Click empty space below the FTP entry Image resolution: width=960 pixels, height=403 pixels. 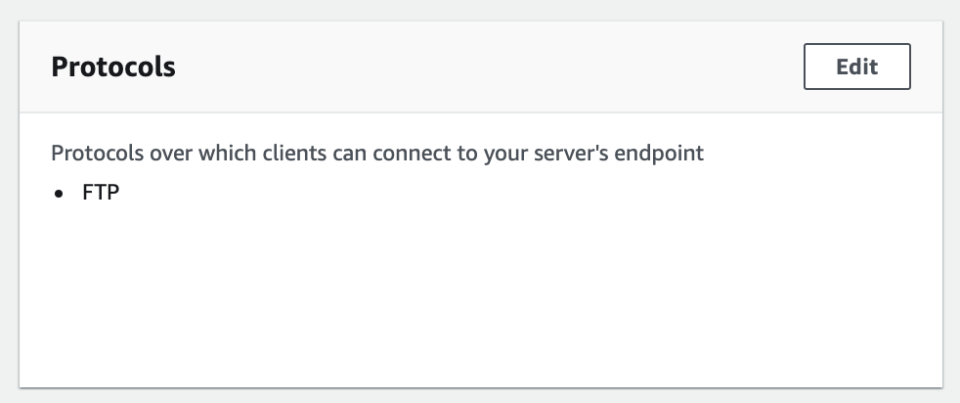pyautogui.click(x=400, y=300)
